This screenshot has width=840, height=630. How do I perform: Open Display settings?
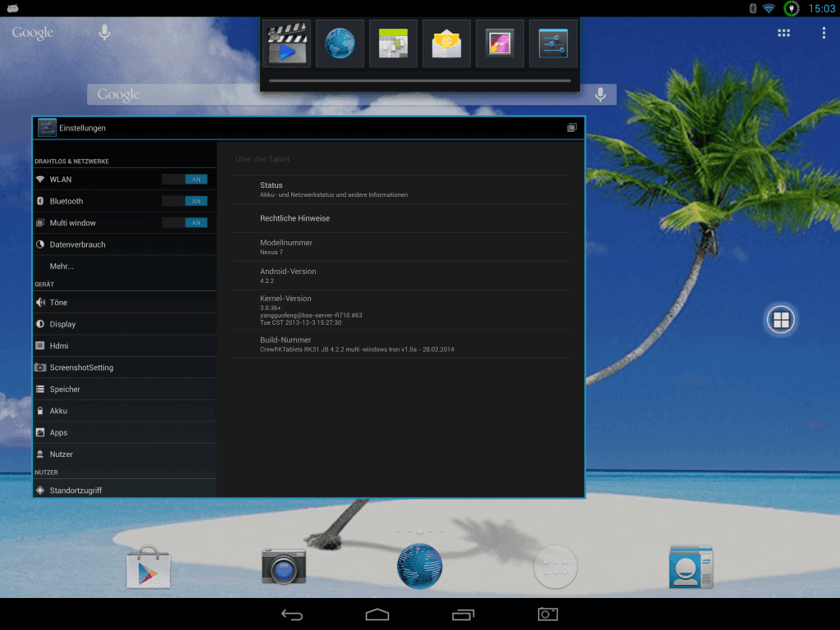[125, 324]
